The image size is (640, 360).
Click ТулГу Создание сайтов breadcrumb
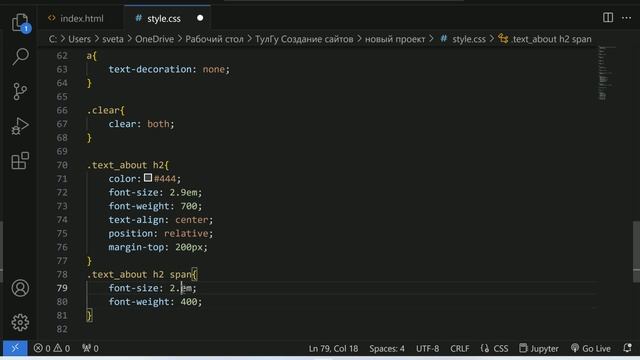304,39
